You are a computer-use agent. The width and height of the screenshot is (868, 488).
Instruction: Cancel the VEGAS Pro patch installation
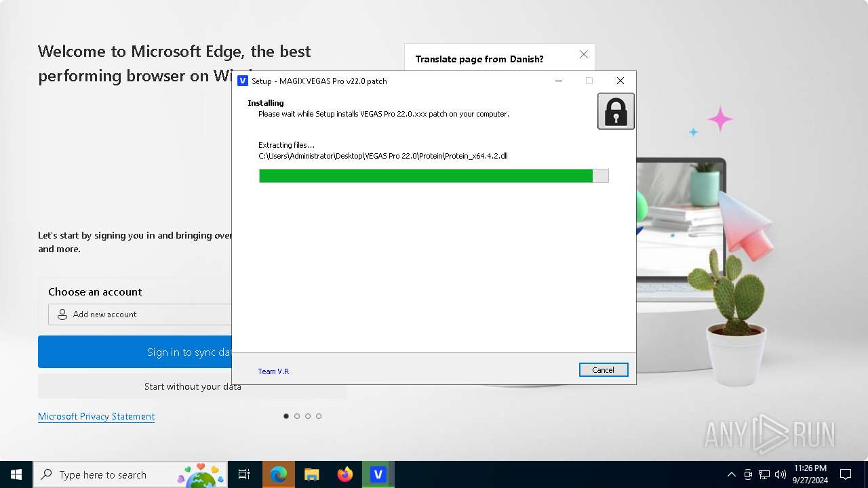pyautogui.click(x=604, y=370)
